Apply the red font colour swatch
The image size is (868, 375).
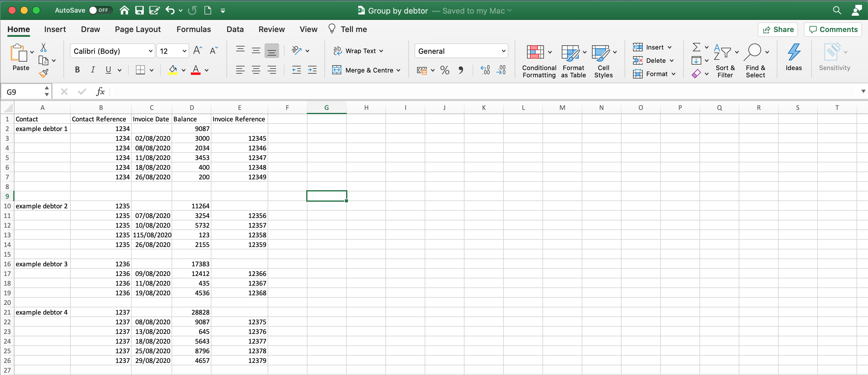point(196,70)
